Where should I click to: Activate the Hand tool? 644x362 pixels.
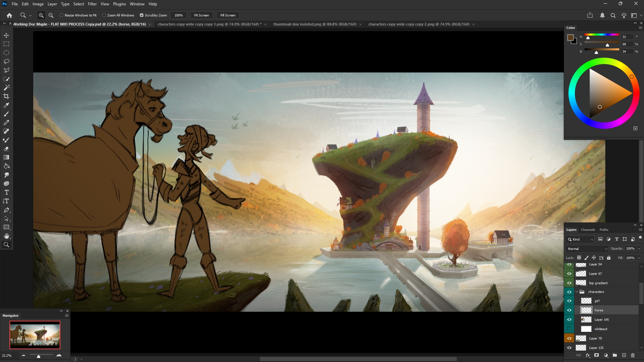pyautogui.click(x=6, y=236)
